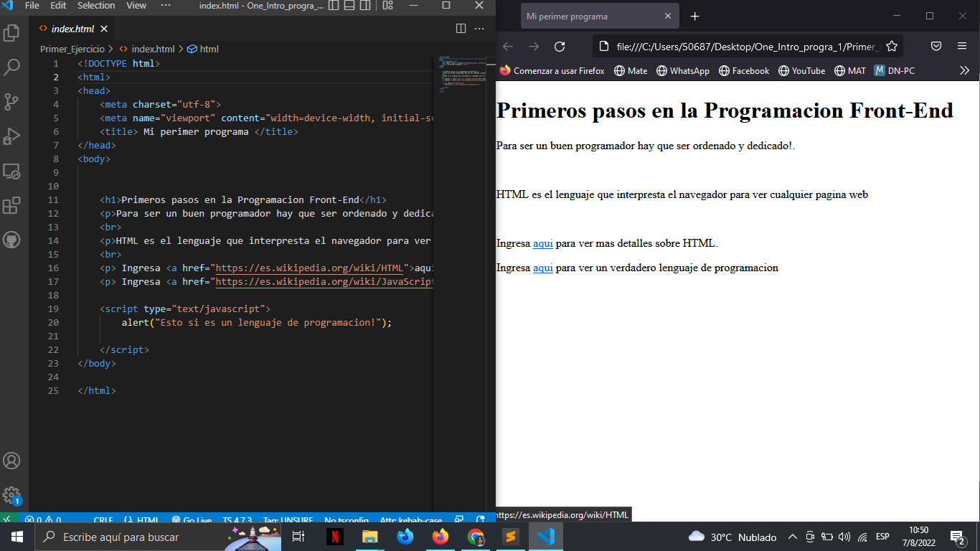Image resolution: width=980 pixels, height=551 pixels.
Task: Reload the page in Firefox
Action: (560, 47)
